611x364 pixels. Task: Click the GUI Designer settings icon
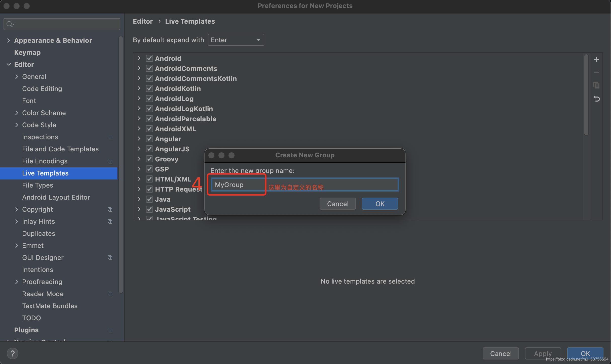[x=110, y=257]
